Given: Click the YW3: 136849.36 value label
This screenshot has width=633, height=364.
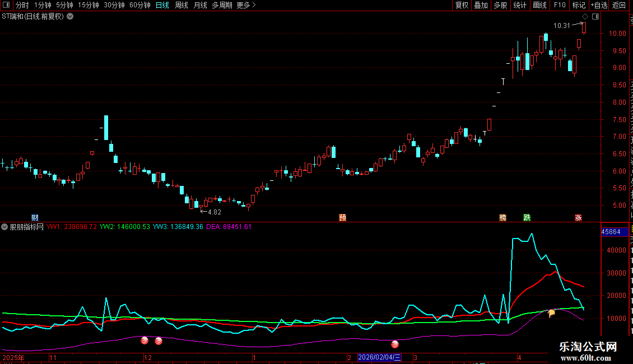Looking at the screenshot, I should coord(178,227).
